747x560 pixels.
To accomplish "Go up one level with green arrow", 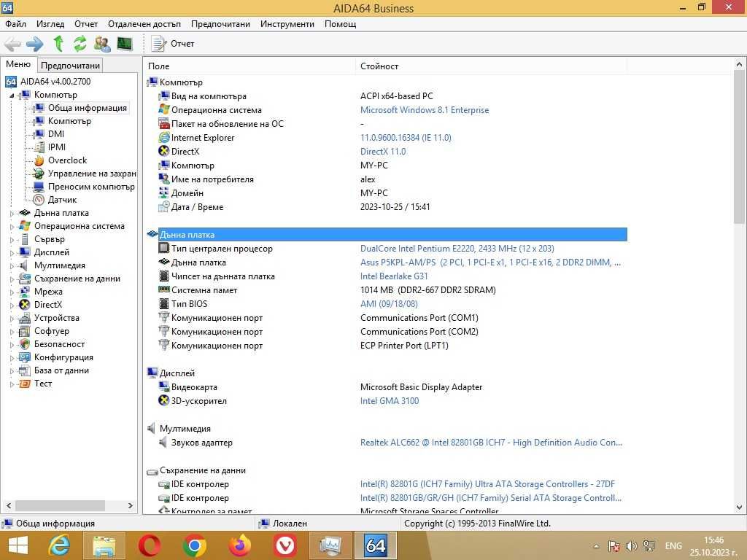I will 58,43.
